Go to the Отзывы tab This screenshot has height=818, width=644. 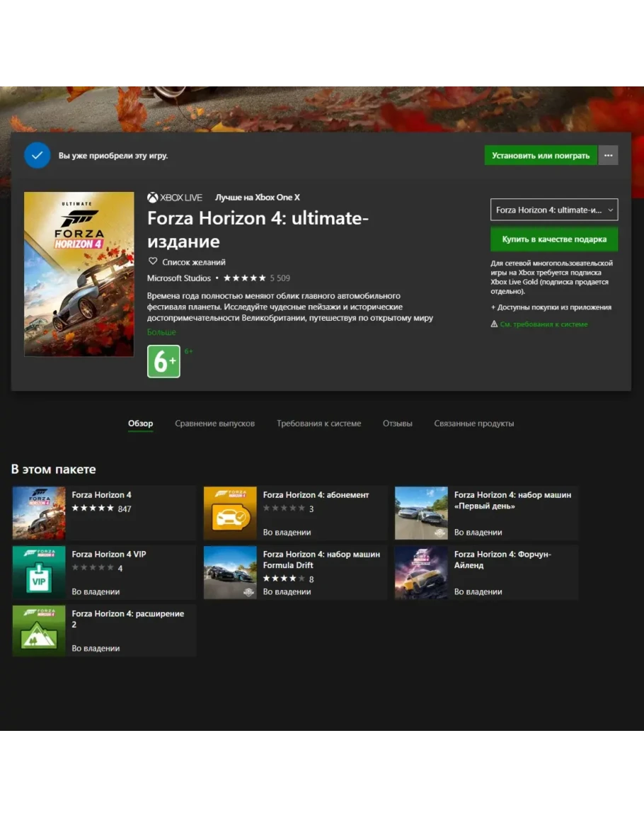pyautogui.click(x=397, y=424)
